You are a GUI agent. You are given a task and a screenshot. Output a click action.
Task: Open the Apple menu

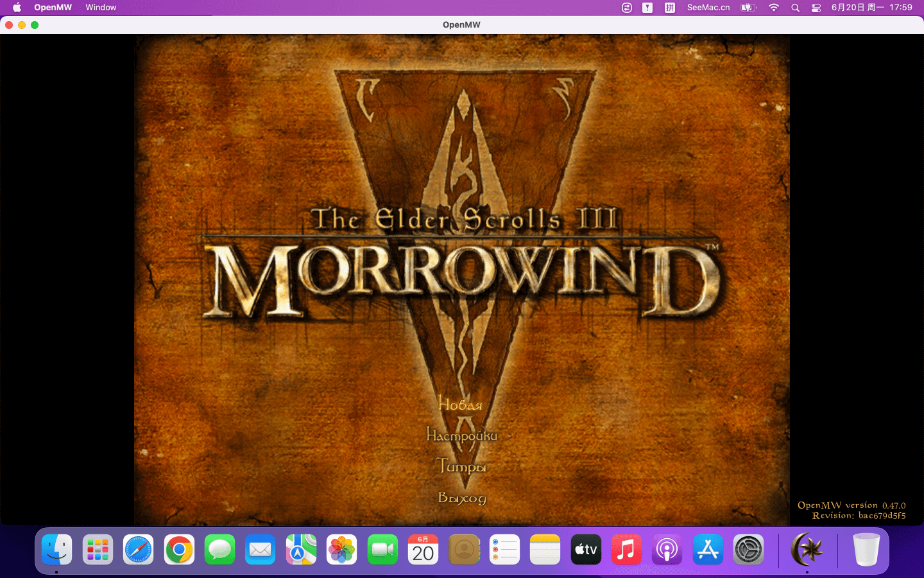(17, 8)
